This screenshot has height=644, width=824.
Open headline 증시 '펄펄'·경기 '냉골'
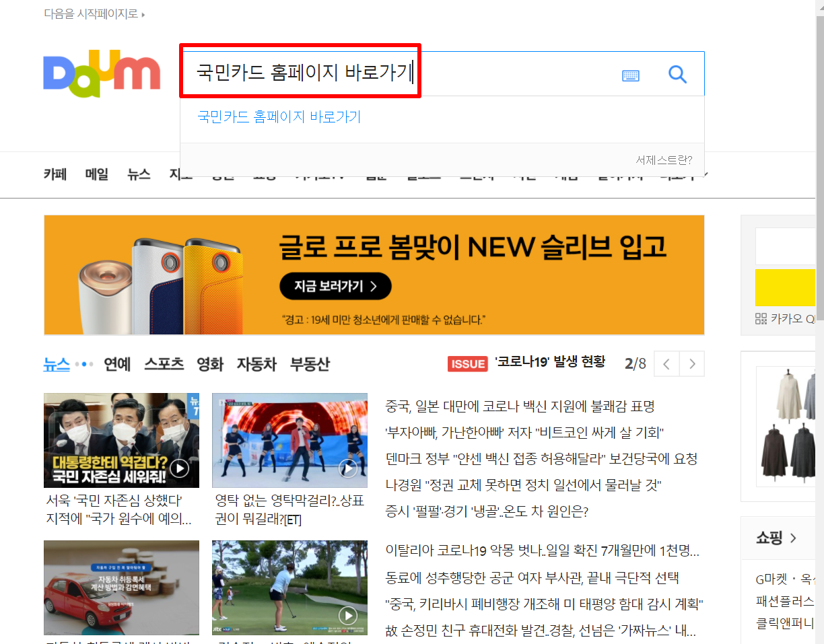click(487, 511)
